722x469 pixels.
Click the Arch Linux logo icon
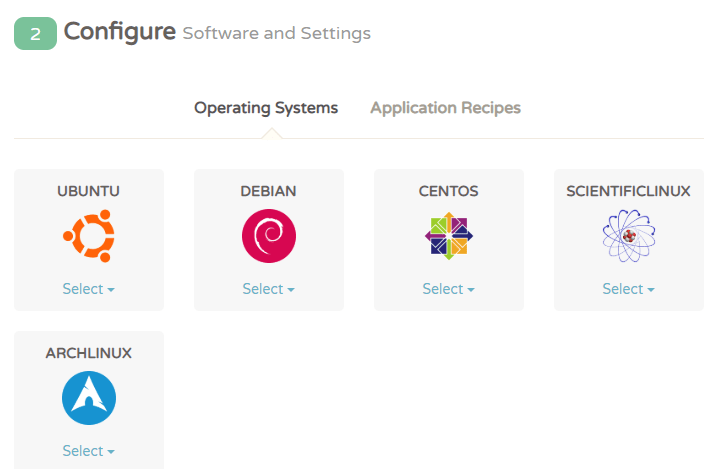click(x=89, y=398)
